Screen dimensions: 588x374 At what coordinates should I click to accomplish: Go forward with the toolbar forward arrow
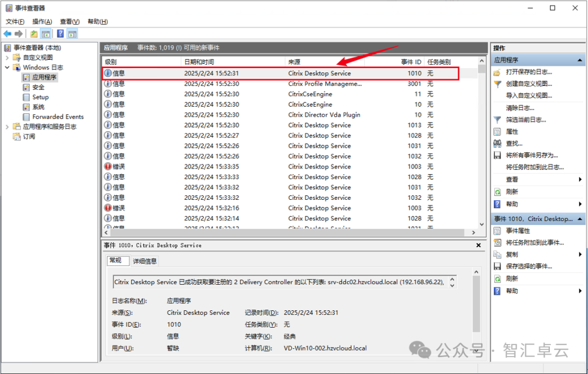19,34
